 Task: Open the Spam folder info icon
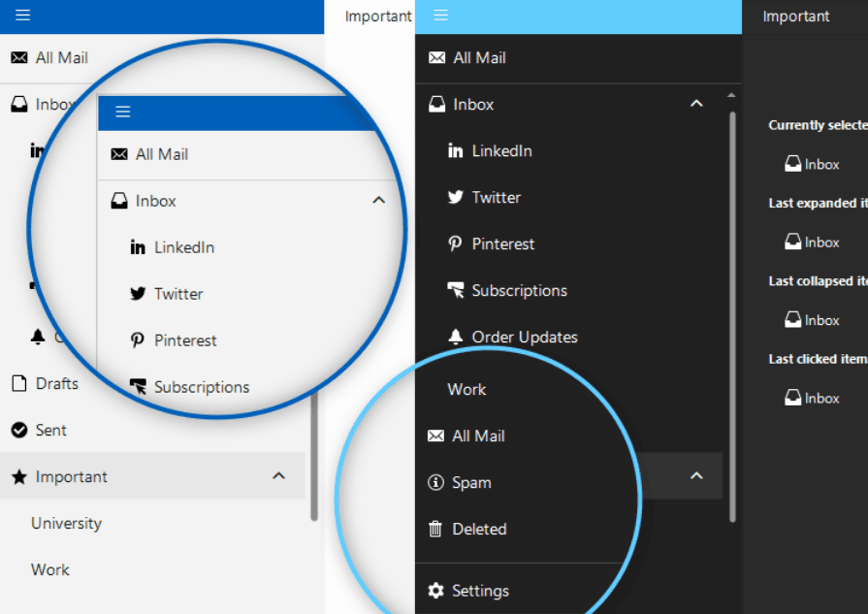click(x=435, y=482)
